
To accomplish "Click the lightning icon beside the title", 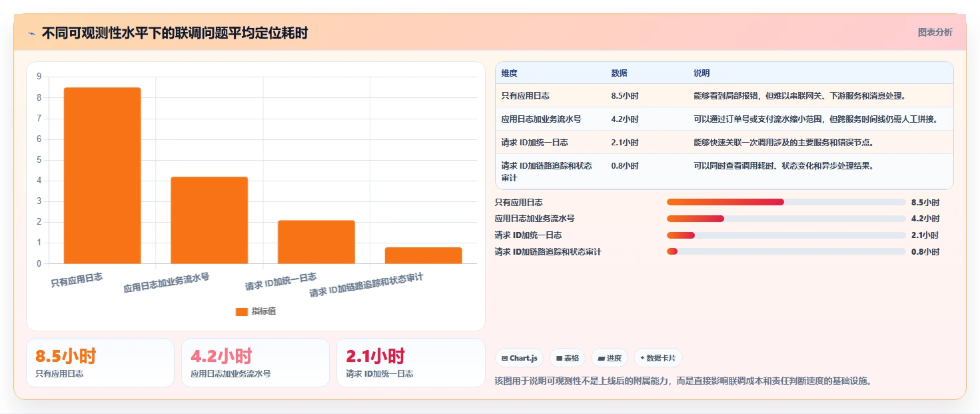I will click(31, 33).
